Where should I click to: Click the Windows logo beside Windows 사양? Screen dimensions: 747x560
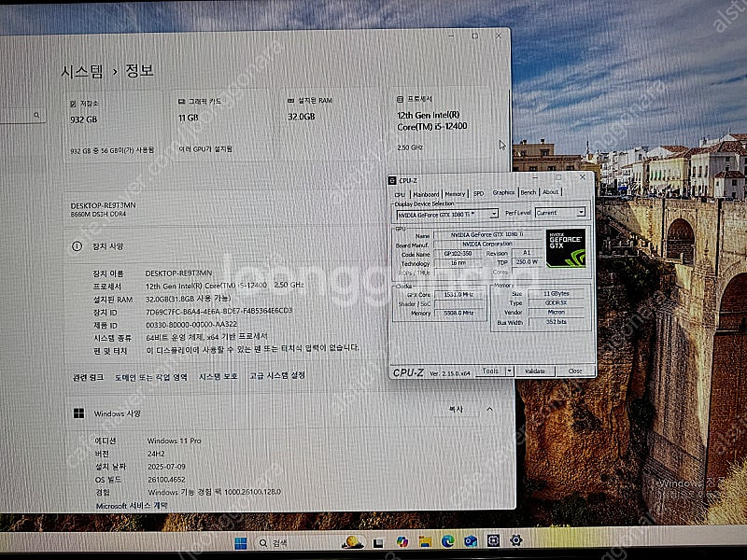click(78, 413)
